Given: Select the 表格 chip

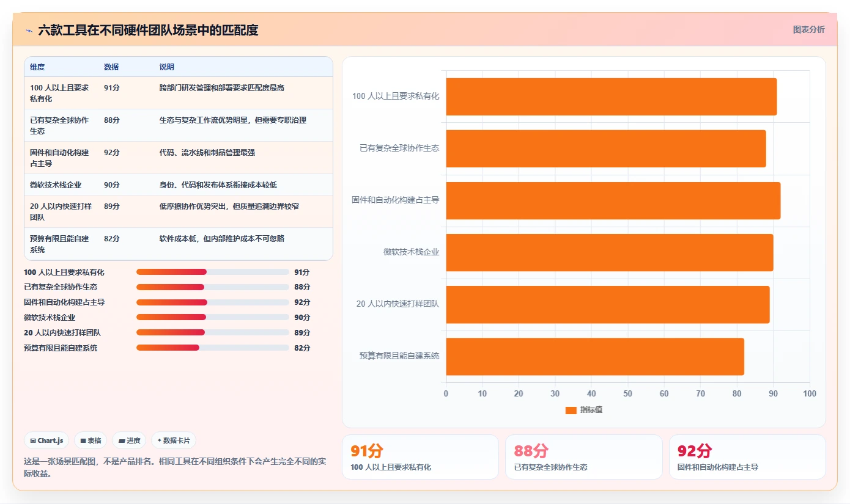Looking at the screenshot, I should tap(91, 440).
